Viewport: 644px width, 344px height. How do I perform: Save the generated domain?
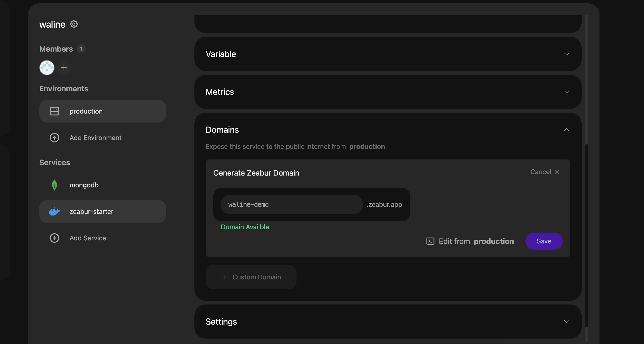tap(544, 241)
